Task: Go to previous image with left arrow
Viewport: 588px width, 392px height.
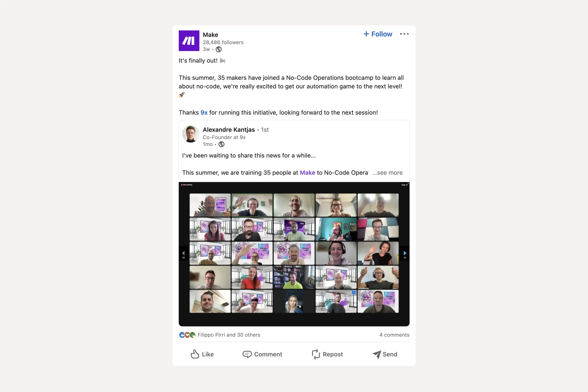Action: click(183, 253)
